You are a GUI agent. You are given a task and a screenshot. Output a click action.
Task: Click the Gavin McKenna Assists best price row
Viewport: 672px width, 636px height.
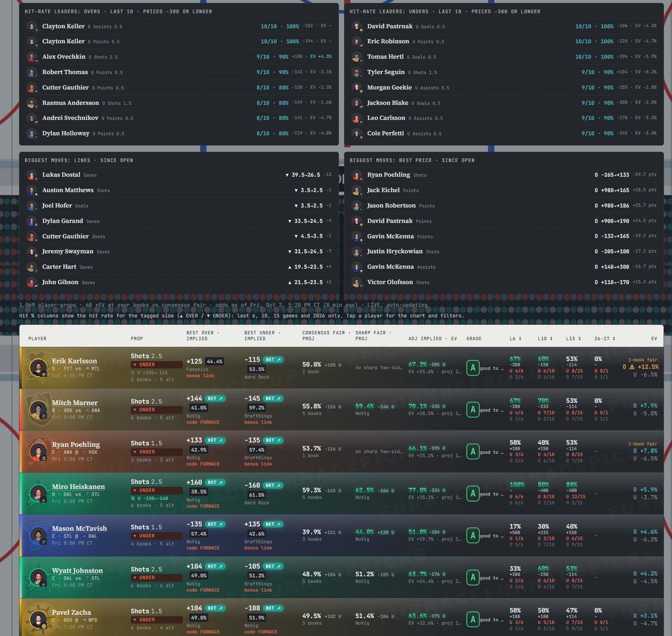click(504, 267)
